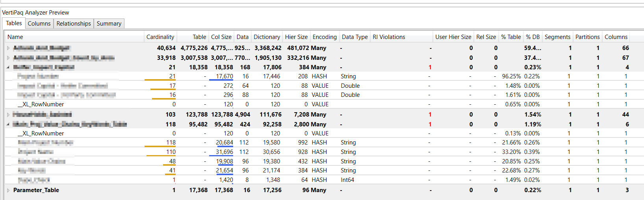This screenshot has width=644, height=200.
Task: Switch to the Tables tab
Action: click(14, 23)
